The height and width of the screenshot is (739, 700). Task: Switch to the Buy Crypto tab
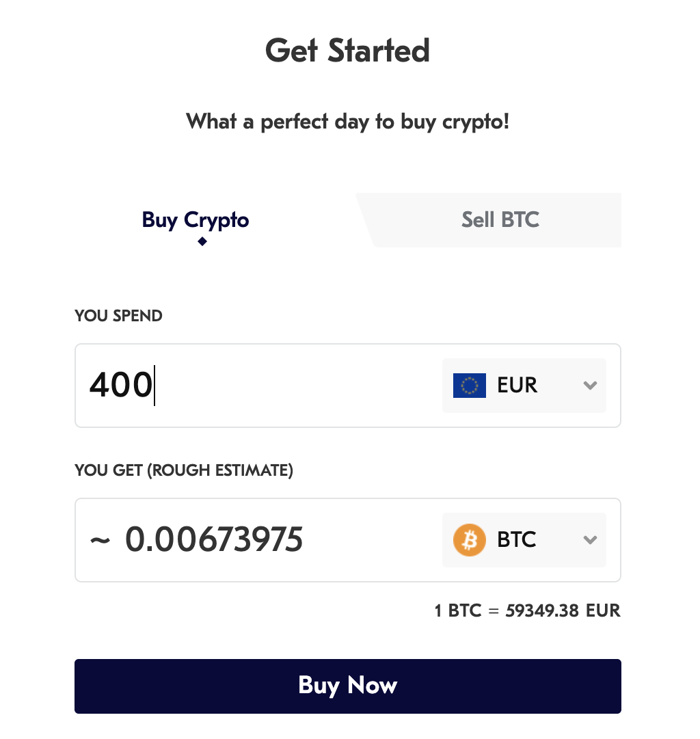(196, 220)
